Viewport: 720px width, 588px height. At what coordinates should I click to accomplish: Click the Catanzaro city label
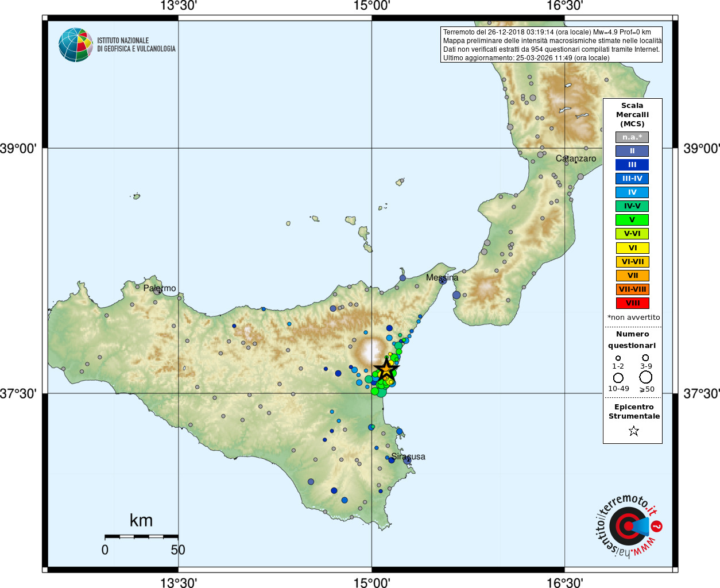(576, 158)
